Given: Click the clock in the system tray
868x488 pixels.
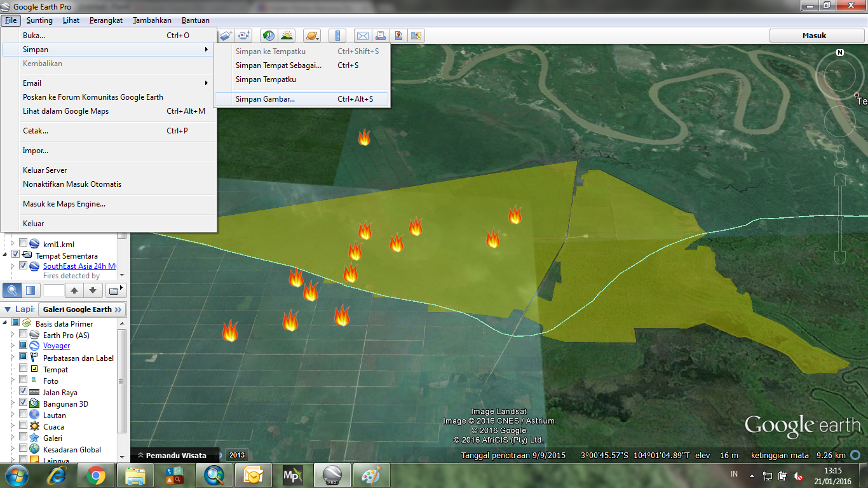Looking at the screenshot, I should pyautogui.click(x=832, y=476).
